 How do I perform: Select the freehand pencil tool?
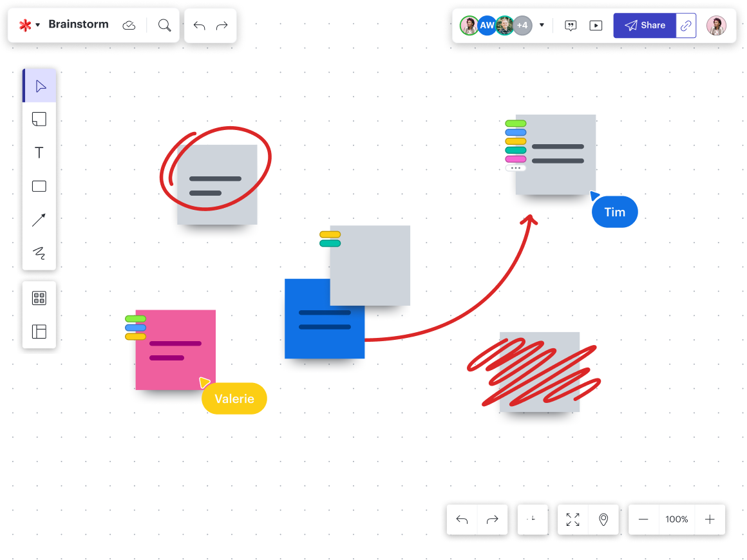[39, 253]
